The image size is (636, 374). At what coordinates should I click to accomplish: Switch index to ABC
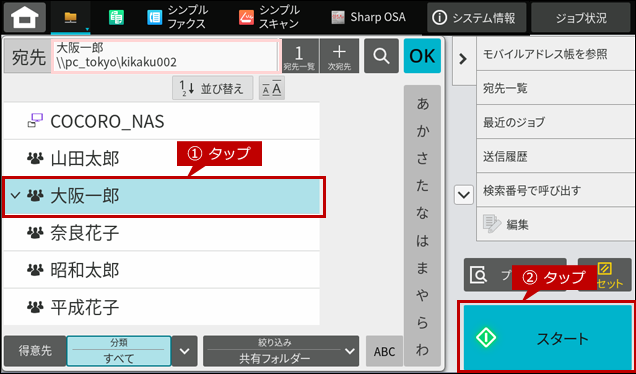[x=384, y=351]
